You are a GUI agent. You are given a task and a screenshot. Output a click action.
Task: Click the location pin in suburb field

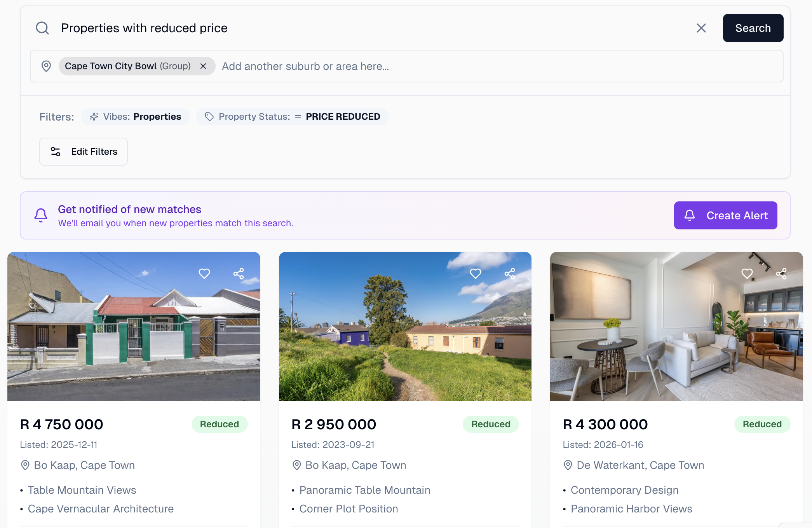pyautogui.click(x=46, y=66)
